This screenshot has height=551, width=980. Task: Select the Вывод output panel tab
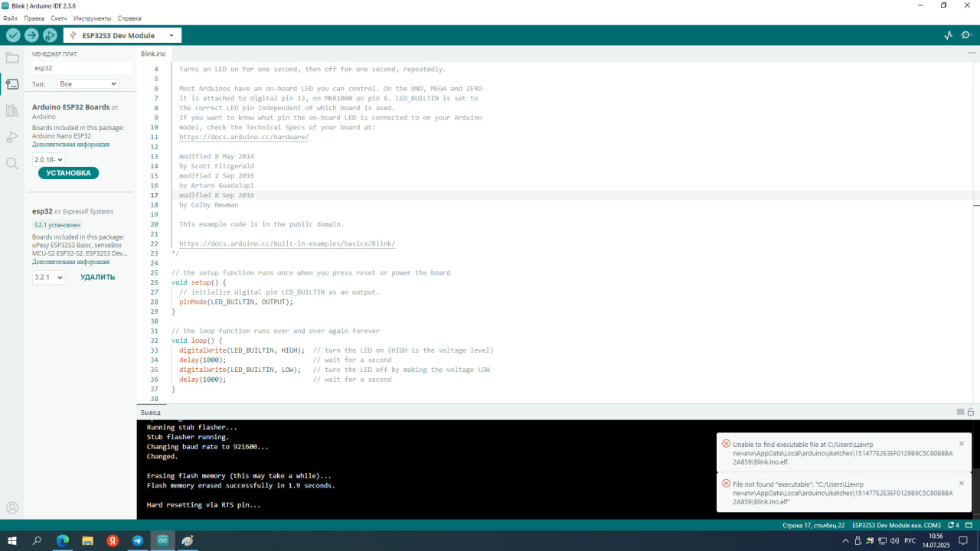click(151, 412)
